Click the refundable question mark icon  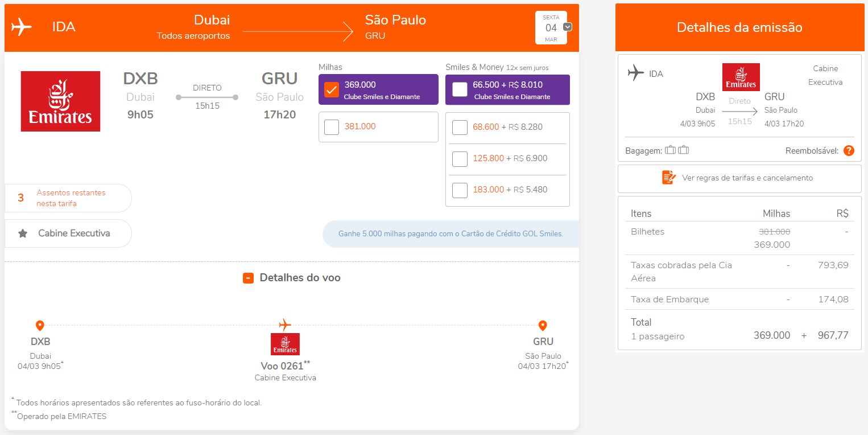(849, 151)
